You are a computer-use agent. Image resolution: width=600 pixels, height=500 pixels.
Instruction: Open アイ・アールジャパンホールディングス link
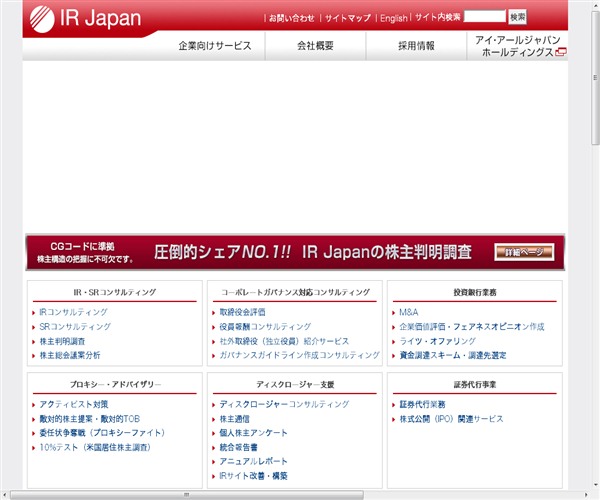517,46
